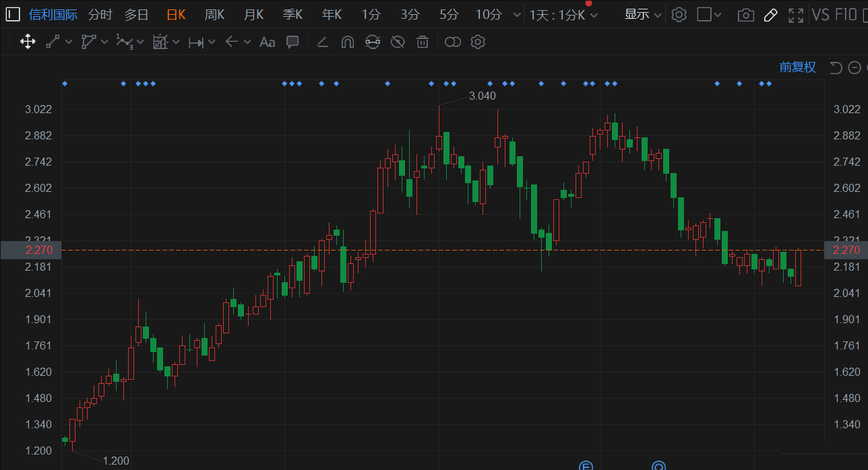The width and height of the screenshot is (868, 470).
Task: Toggle hide drawings eye-slash icon
Action: click(x=398, y=42)
